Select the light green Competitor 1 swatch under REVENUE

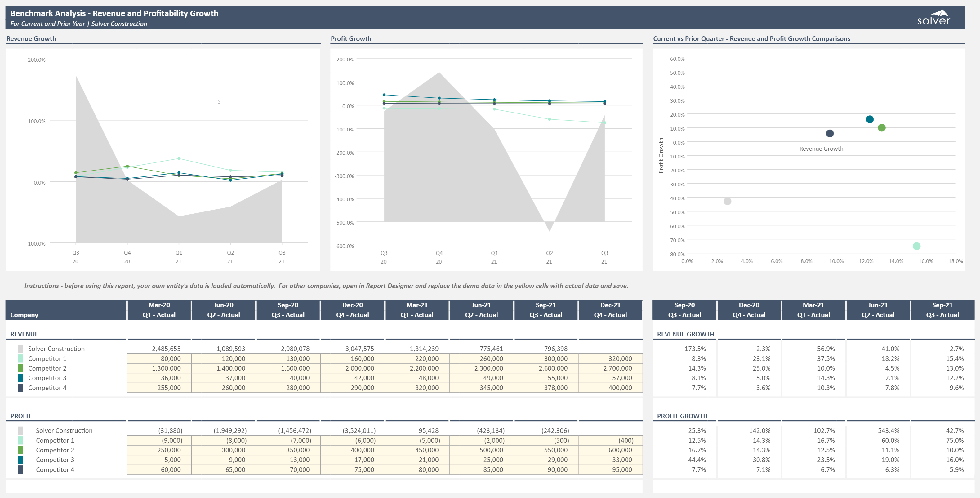pos(20,358)
